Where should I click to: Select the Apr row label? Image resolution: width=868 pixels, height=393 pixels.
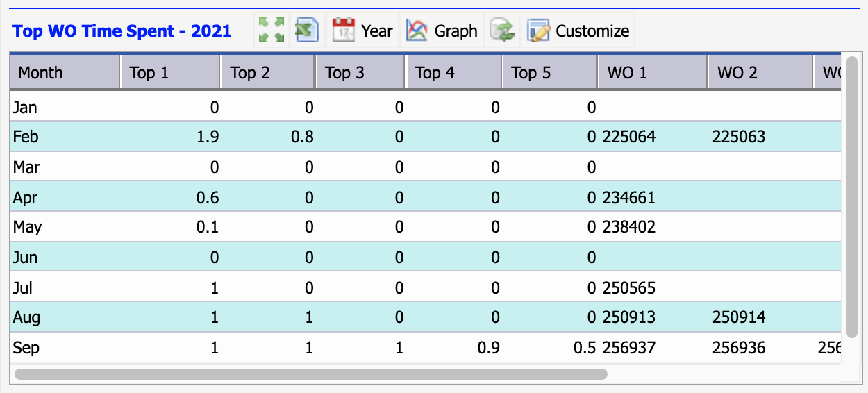[25, 198]
